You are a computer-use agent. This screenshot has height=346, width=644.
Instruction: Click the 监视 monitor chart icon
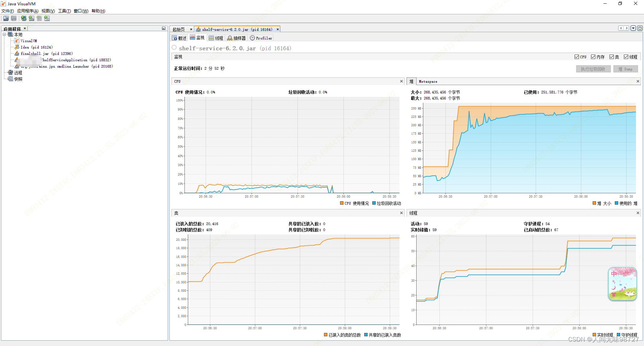[193, 38]
